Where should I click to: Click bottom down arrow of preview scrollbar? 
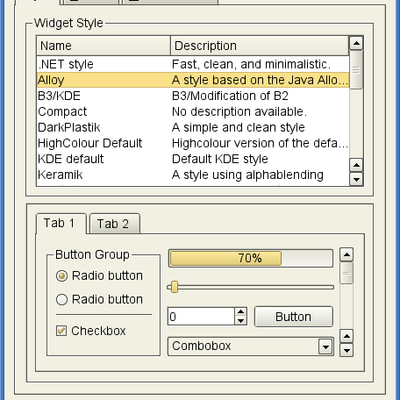(x=347, y=350)
